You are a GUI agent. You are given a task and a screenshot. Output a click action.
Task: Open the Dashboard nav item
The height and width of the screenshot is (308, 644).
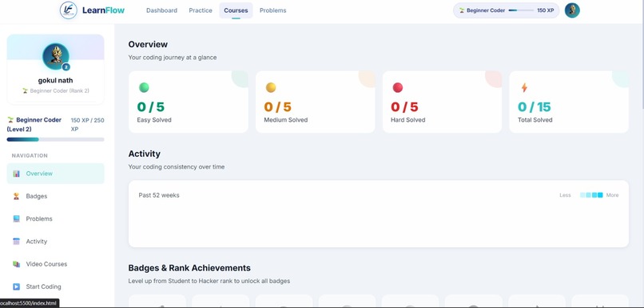(x=162, y=10)
